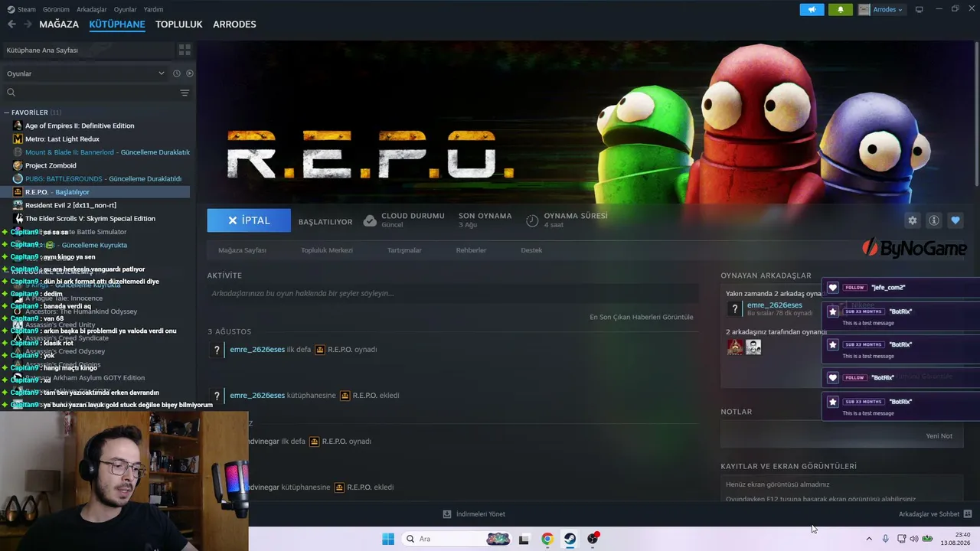
Task: Open Arkadaşlar ve Sohbet
Action: coord(935,514)
